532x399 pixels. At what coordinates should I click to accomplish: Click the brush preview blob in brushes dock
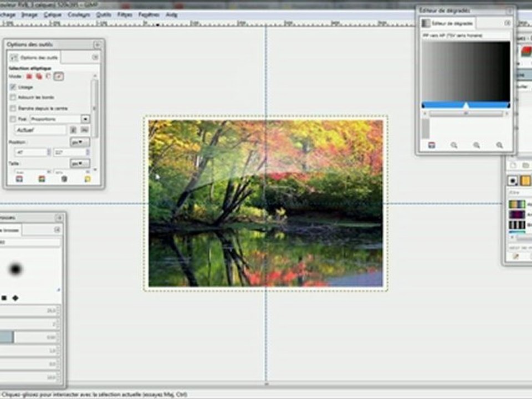pos(16,269)
